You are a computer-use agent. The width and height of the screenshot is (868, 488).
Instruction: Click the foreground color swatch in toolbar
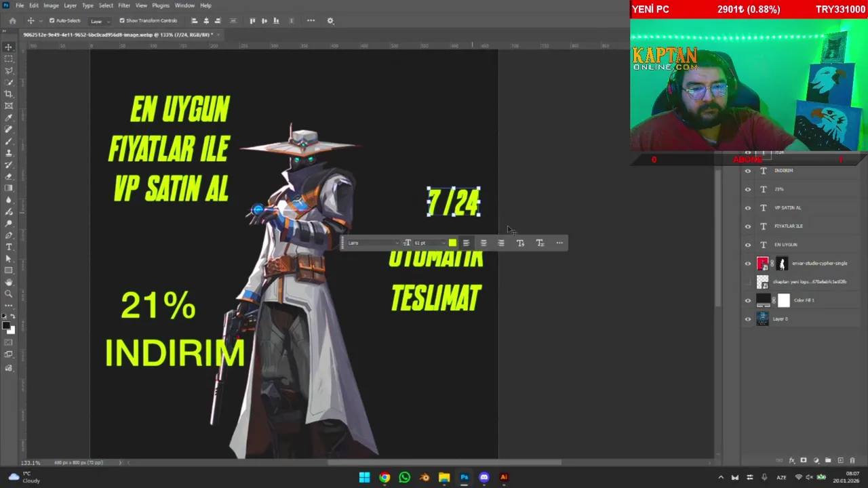(6, 326)
